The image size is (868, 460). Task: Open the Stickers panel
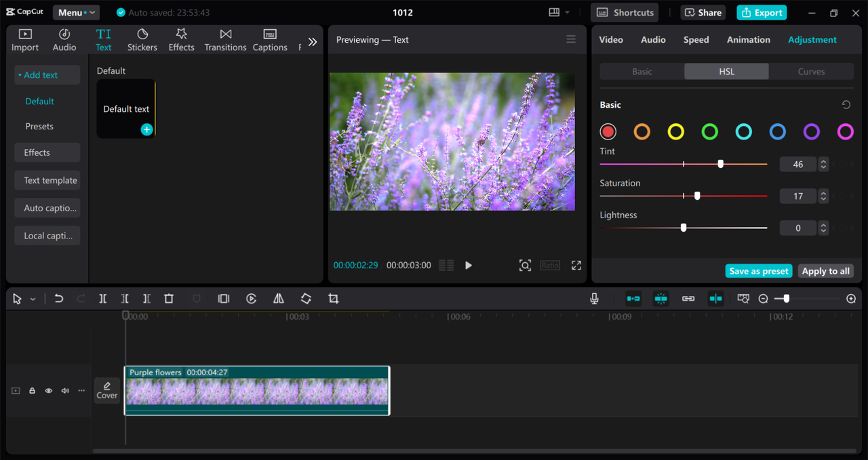pos(142,40)
